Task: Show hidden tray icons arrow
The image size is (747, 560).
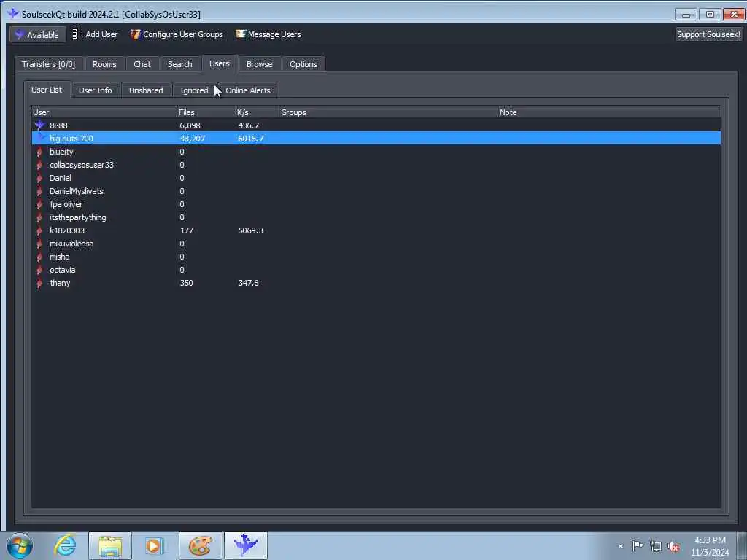Action: tap(620, 546)
